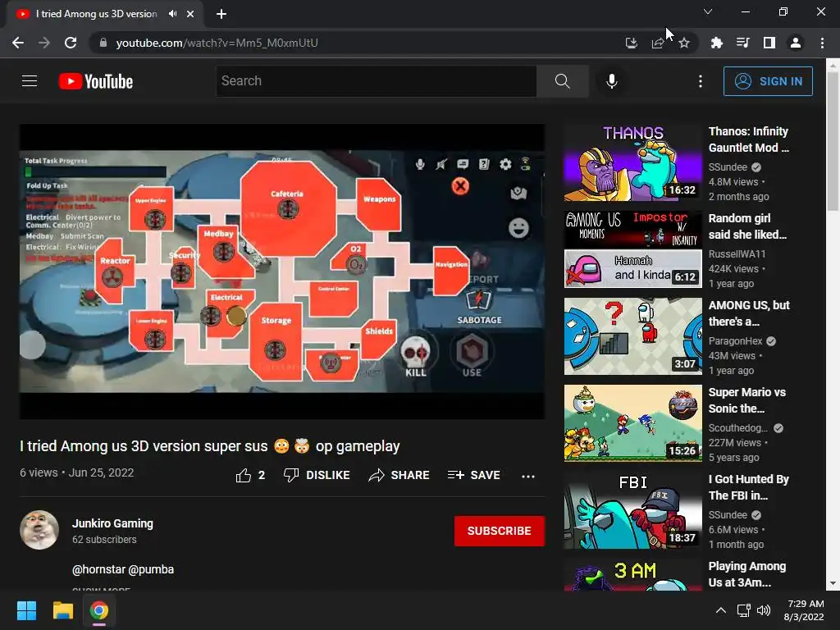
Task: Share this page via address bar icon
Action: pos(658,43)
